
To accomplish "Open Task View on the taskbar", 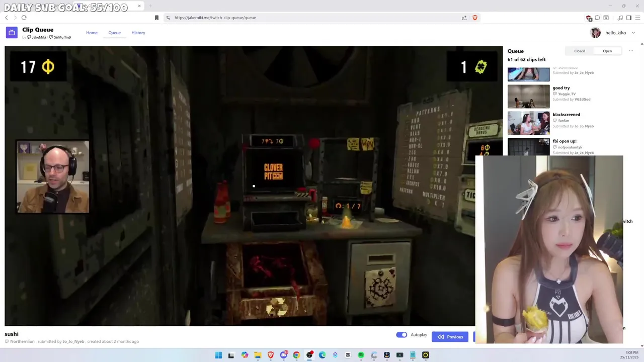I will [231, 355].
